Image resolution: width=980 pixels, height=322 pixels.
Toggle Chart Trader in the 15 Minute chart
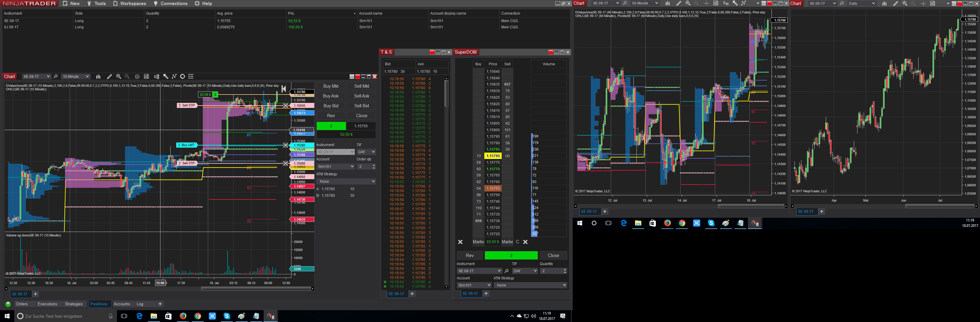pos(156,76)
